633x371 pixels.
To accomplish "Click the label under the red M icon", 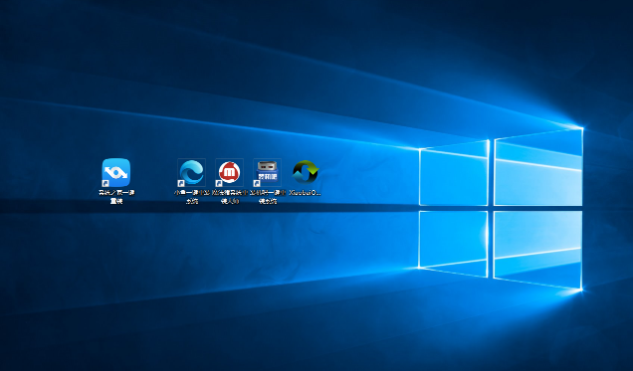I will 229,197.
